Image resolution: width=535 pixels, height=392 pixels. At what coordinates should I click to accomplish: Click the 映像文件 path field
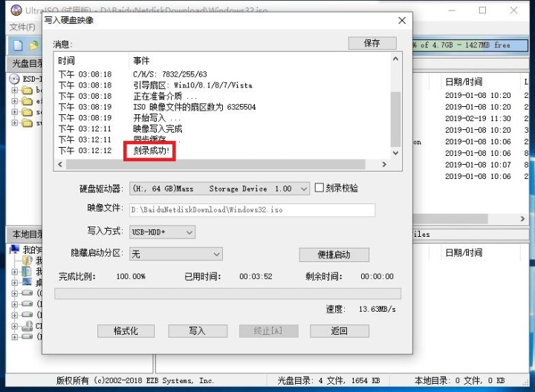pos(253,210)
